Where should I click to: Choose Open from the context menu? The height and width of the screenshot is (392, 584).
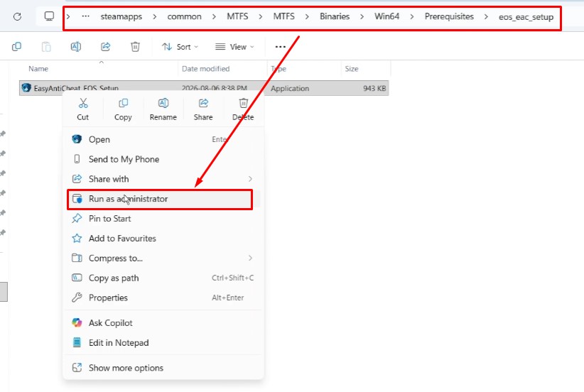coord(163,140)
